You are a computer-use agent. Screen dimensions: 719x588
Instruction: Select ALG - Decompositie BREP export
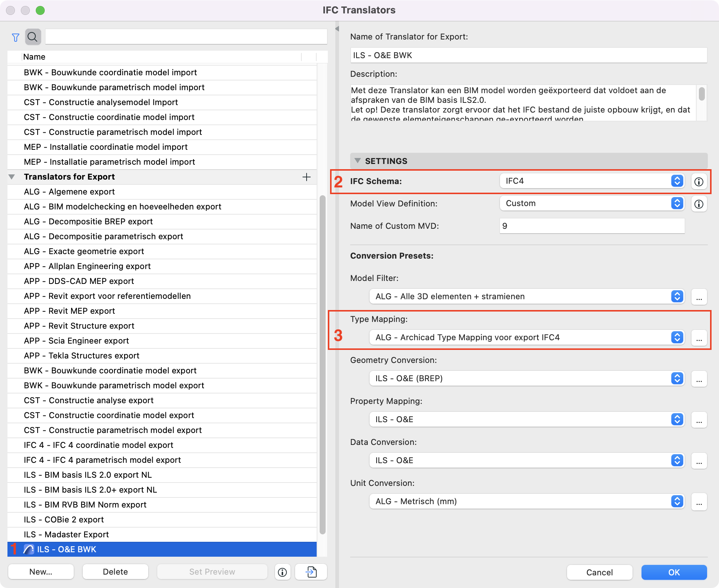click(x=162, y=222)
